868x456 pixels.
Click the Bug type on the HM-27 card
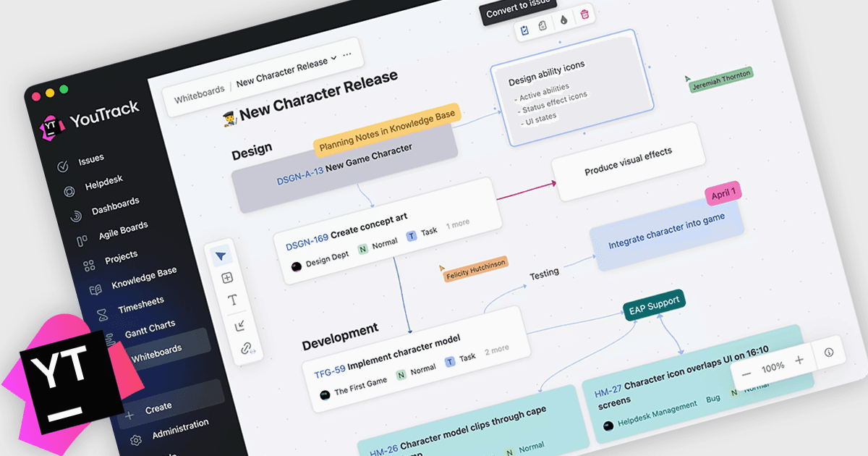pyautogui.click(x=712, y=398)
